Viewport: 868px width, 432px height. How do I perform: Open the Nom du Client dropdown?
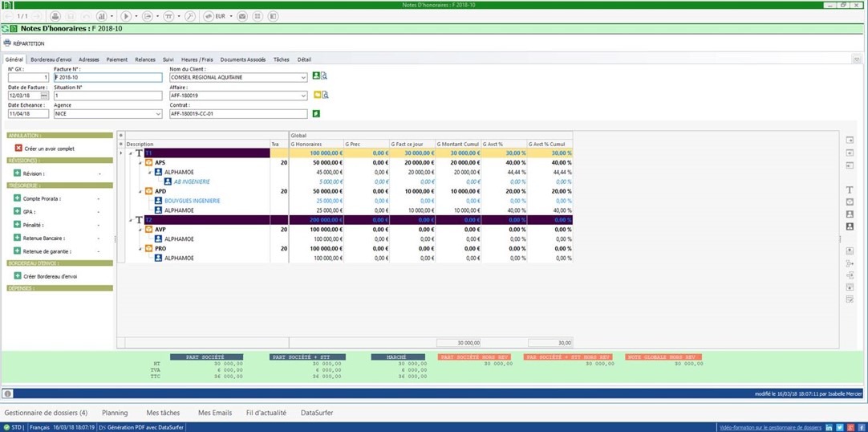pos(303,78)
